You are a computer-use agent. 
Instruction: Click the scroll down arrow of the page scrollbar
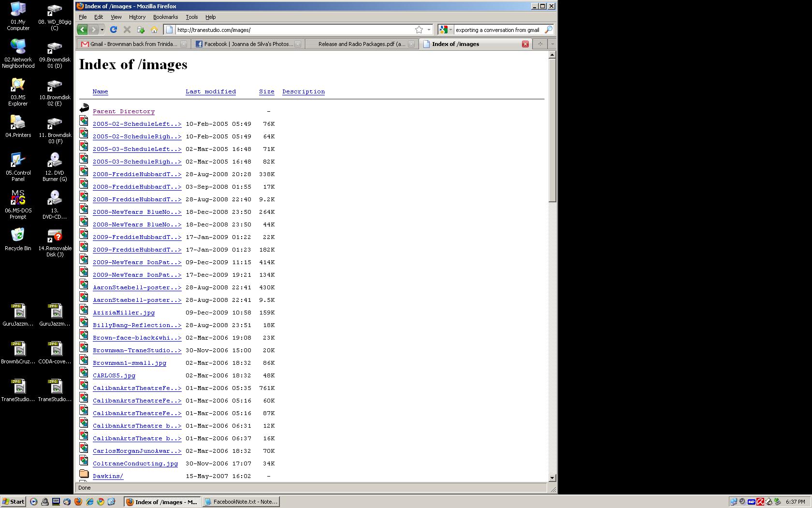(x=552, y=478)
